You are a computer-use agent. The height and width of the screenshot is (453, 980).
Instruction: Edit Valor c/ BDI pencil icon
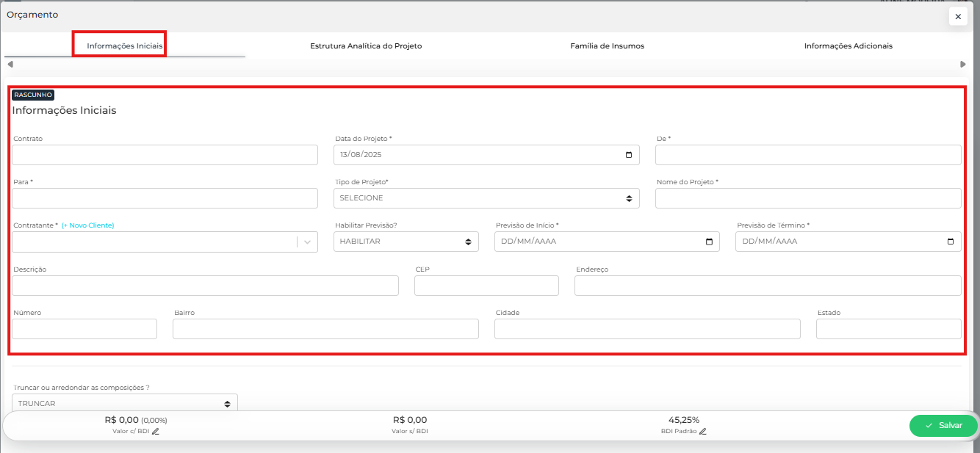156,432
